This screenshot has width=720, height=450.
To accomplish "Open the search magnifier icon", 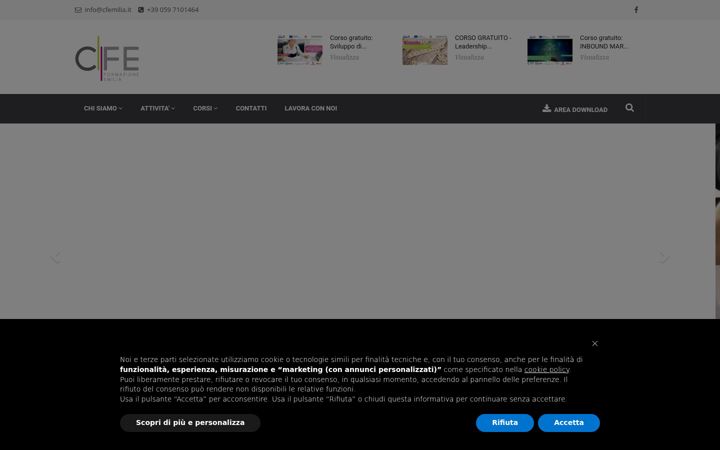I will [x=630, y=108].
